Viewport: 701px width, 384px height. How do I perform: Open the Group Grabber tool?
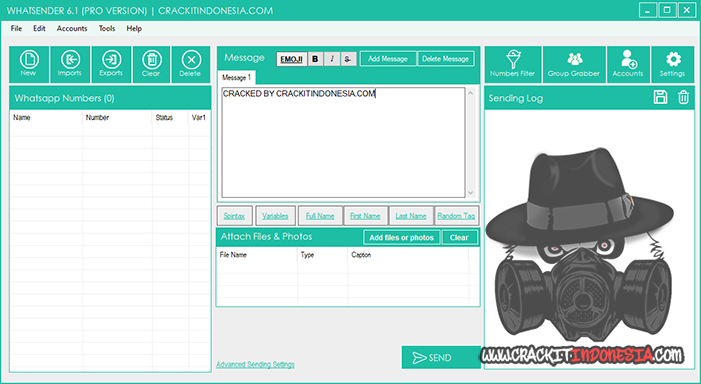574,64
